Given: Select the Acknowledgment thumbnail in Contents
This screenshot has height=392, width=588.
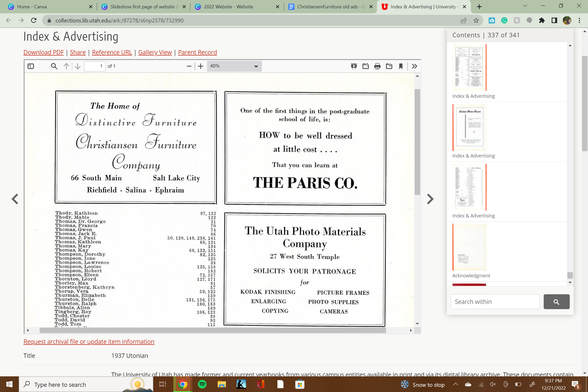Looking at the screenshot, I should click(x=469, y=247).
